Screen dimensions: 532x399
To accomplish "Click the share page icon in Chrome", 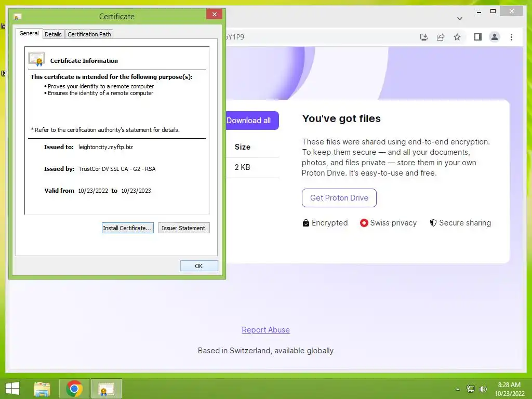I will [441, 37].
